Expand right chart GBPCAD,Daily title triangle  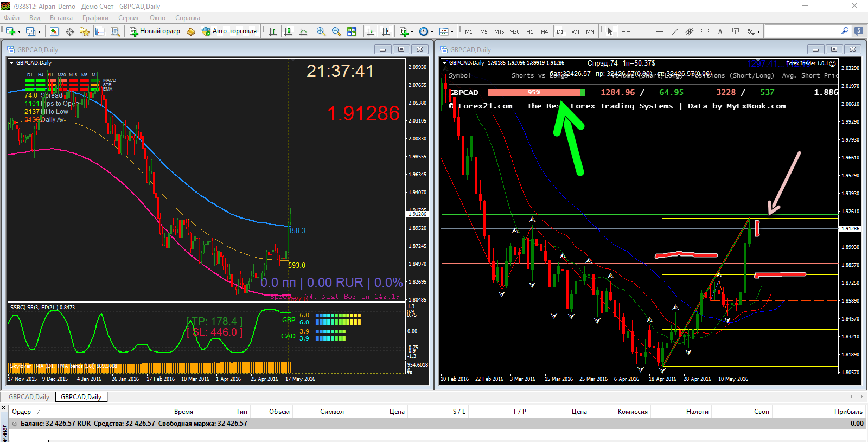click(445, 63)
